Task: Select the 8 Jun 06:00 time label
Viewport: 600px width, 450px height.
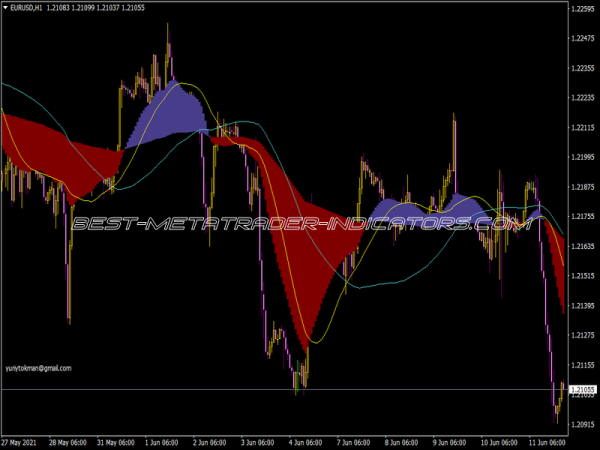Action: tap(403, 440)
